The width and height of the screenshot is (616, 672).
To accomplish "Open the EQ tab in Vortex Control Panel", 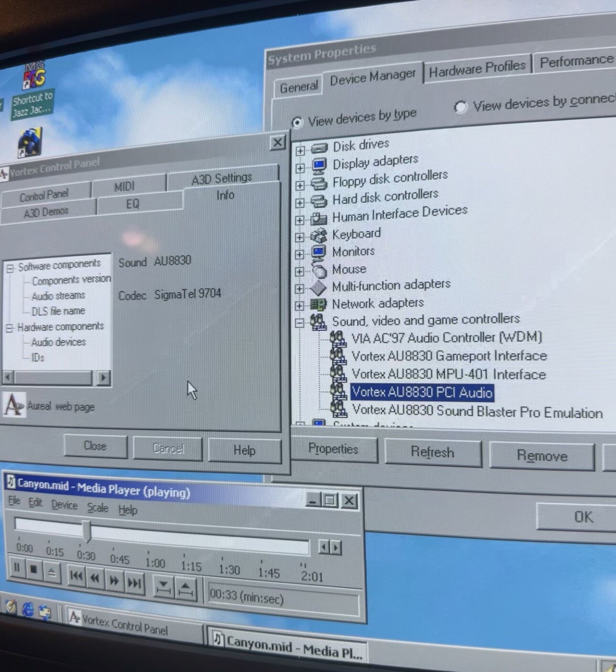I will [x=133, y=204].
